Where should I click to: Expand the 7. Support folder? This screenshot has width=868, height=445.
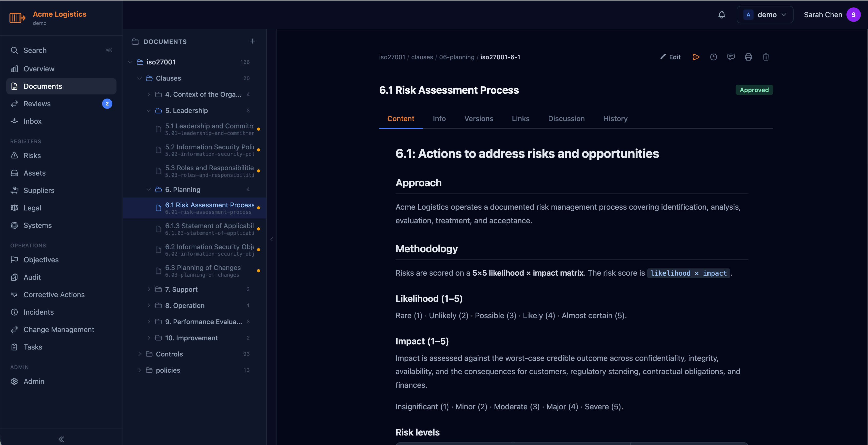coord(149,289)
